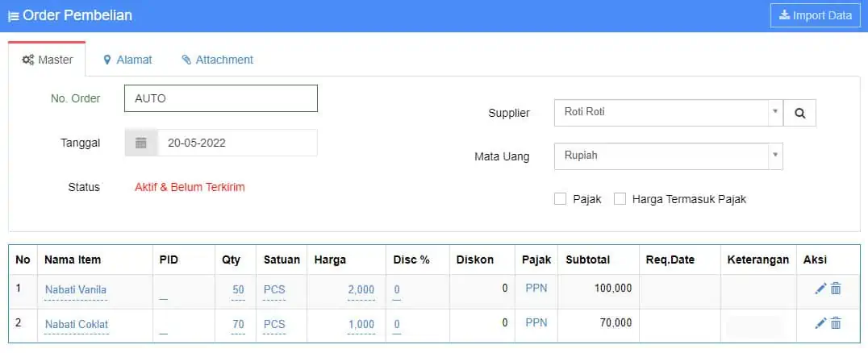This screenshot has width=868, height=353.
Task: Open the Mata Uang dropdown showing Rupiah
Action: click(668, 156)
